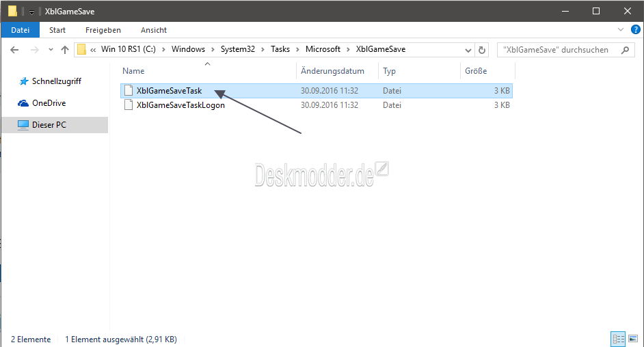
Task: Click the Schnellzugriff star icon
Action: pyautogui.click(x=24, y=81)
